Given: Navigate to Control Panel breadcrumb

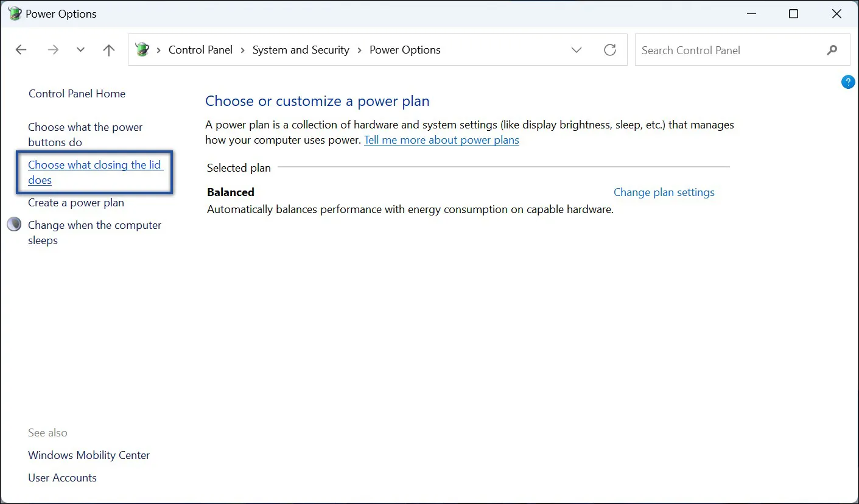Looking at the screenshot, I should (200, 50).
